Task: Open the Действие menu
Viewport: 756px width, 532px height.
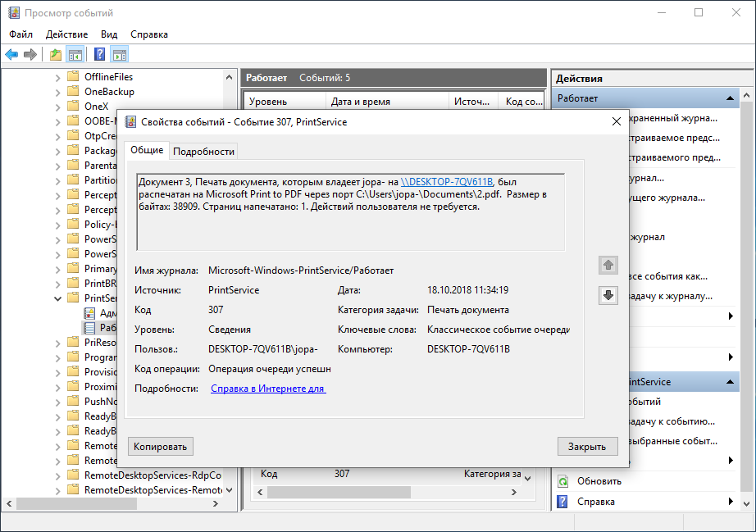Action: (66, 34)
